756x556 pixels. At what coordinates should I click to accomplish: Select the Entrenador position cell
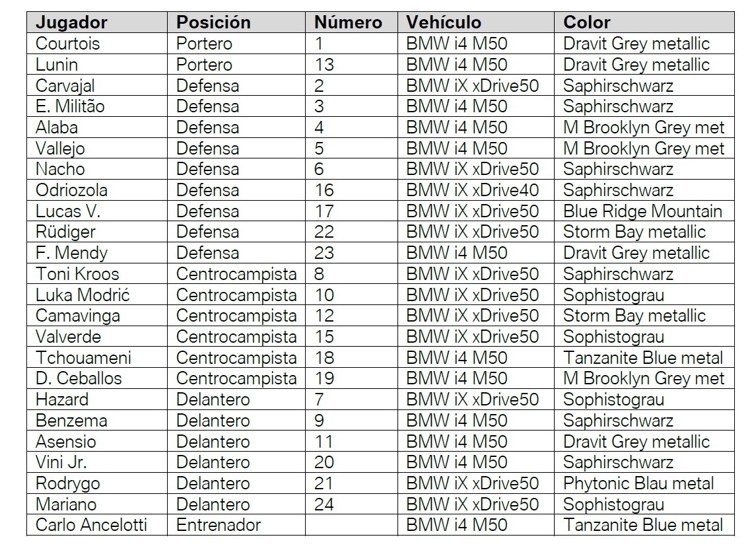(x=219, y=525)
